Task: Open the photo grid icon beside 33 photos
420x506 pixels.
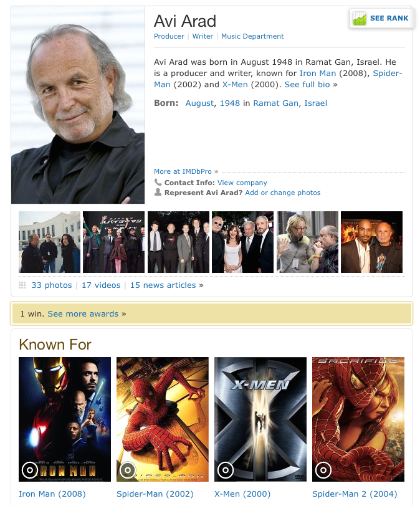Action: (22, 285)
